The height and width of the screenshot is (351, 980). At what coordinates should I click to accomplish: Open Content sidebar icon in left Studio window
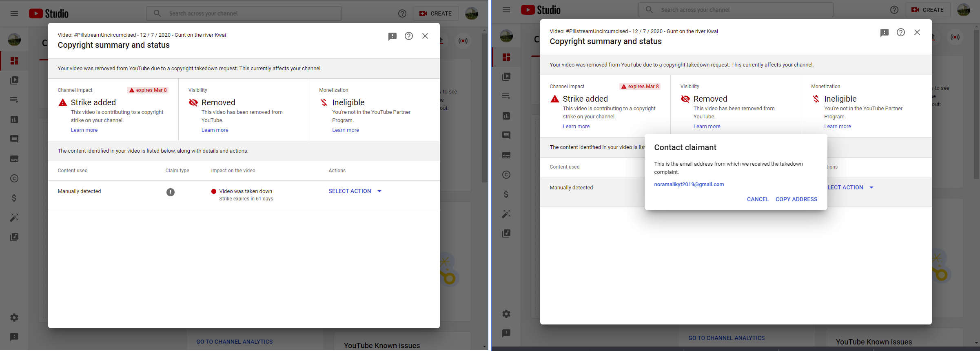point(14,80)
